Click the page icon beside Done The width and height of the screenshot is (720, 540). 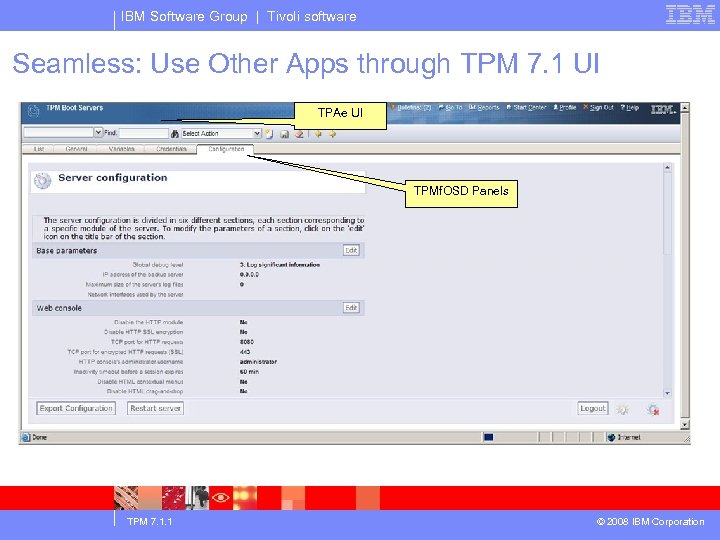[26, 437]
